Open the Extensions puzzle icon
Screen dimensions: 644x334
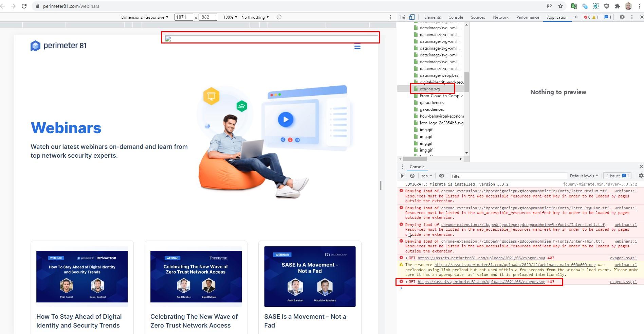coord(618,6)
